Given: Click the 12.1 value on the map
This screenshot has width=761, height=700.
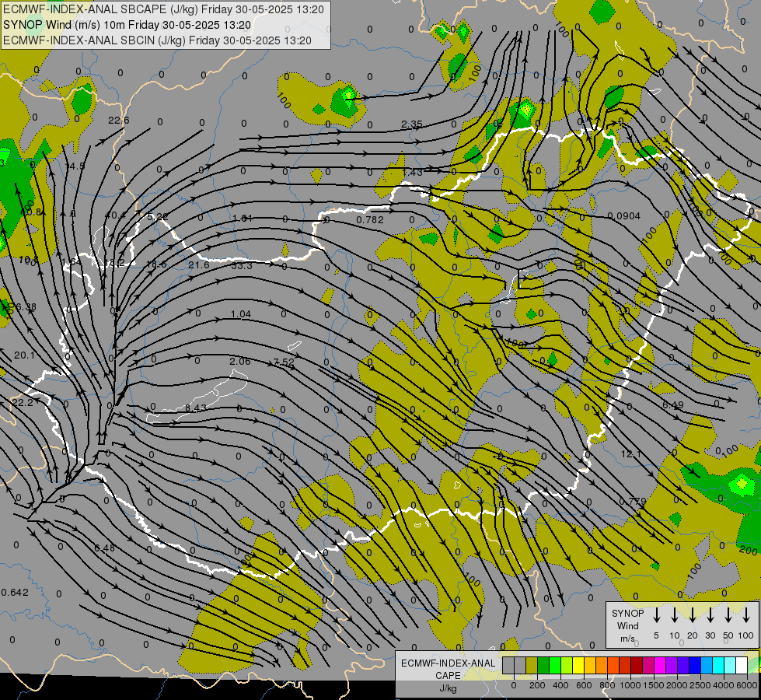Looking at the screenshot, I should [x=631, y=454].
